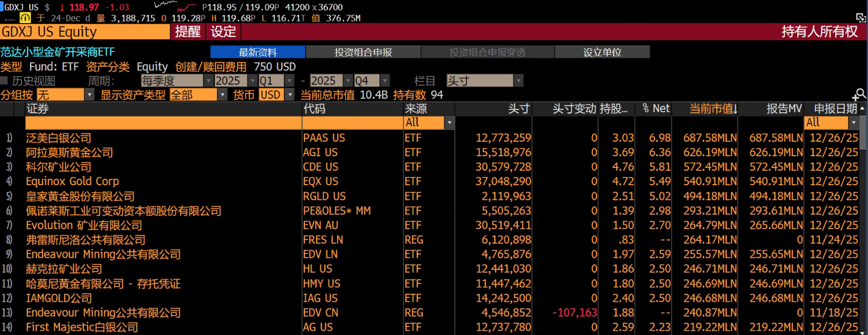
Task: Select the First Majestic白银公司 row
Action: point(429,327)
